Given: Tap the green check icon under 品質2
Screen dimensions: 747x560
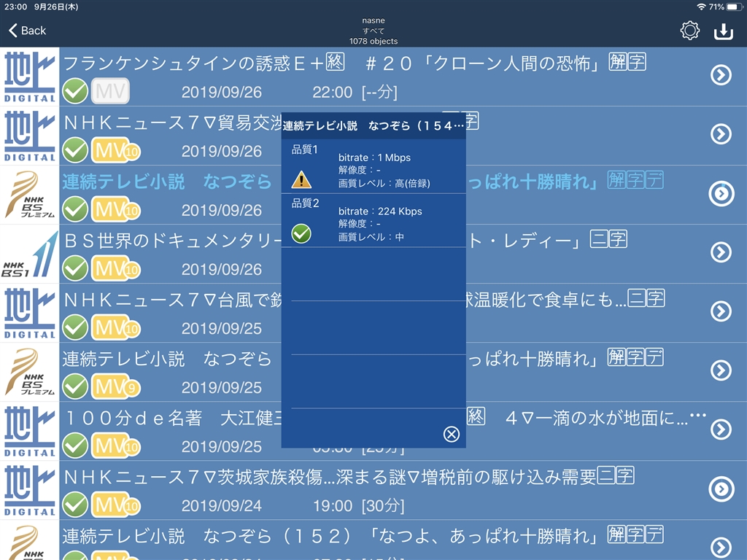Looking at the screenshot, I should coord(301,233).
